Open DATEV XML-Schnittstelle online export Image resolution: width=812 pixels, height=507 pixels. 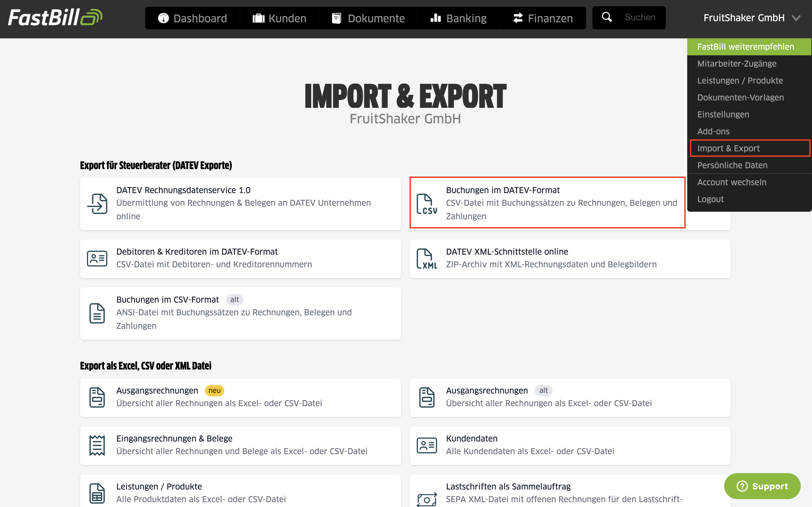(x=570, y=259)
